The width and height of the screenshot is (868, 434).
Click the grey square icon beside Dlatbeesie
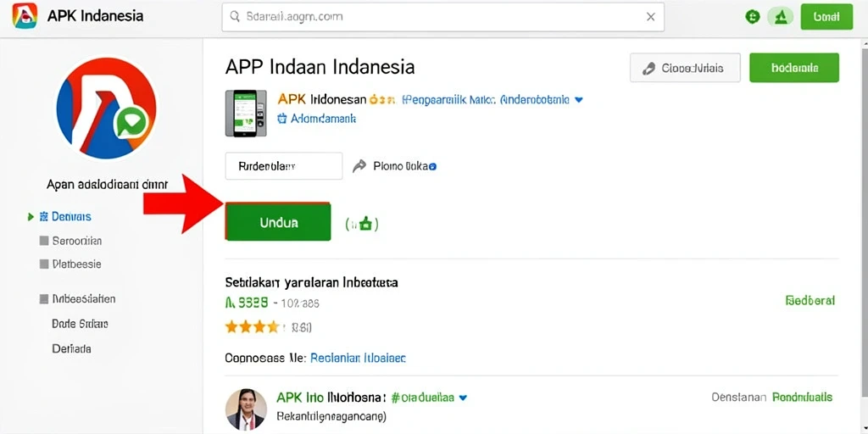(44, 264)
